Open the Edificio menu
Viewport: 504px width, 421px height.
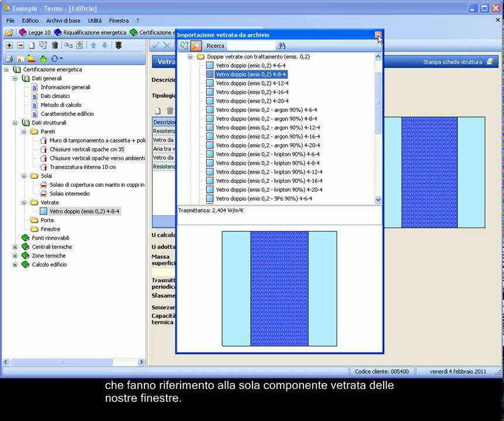pos(30,20)
